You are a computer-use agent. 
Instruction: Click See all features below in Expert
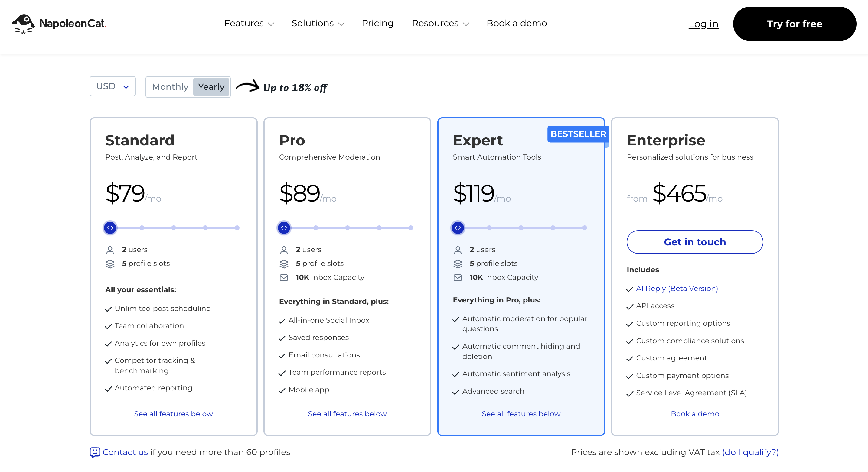pyautogui.click(x=521, y=414)
